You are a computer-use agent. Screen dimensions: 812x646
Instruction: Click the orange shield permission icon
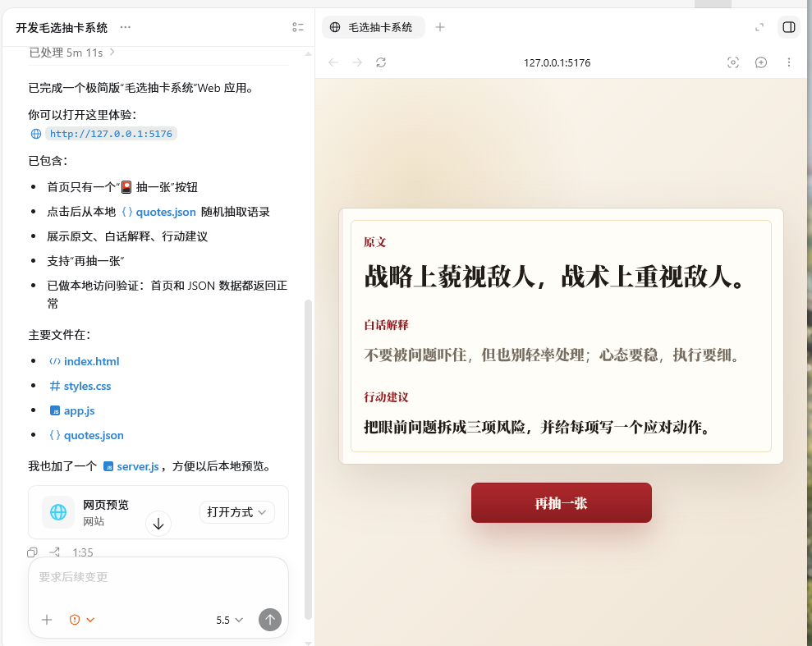tap(75, 620)
